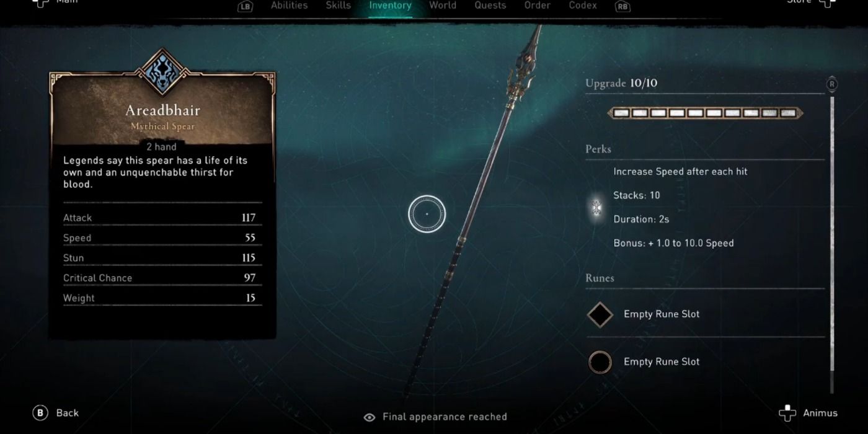Screen dimensions: 868x434
Task: Switch to the Skills tab
Action: pyautogui.click(x=339, y=6)
